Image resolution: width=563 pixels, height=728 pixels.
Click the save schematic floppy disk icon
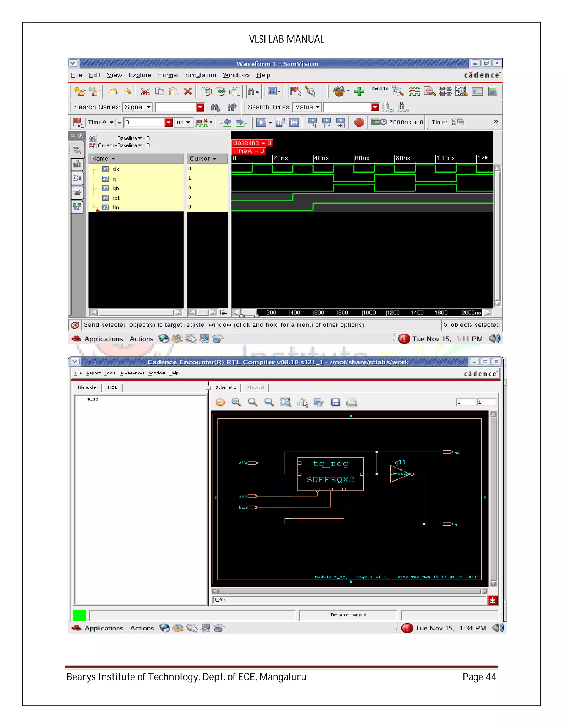[335, 402]
